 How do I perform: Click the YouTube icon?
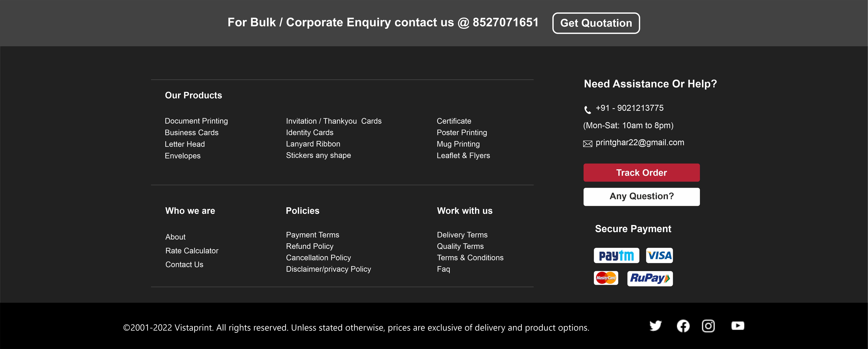738,326
